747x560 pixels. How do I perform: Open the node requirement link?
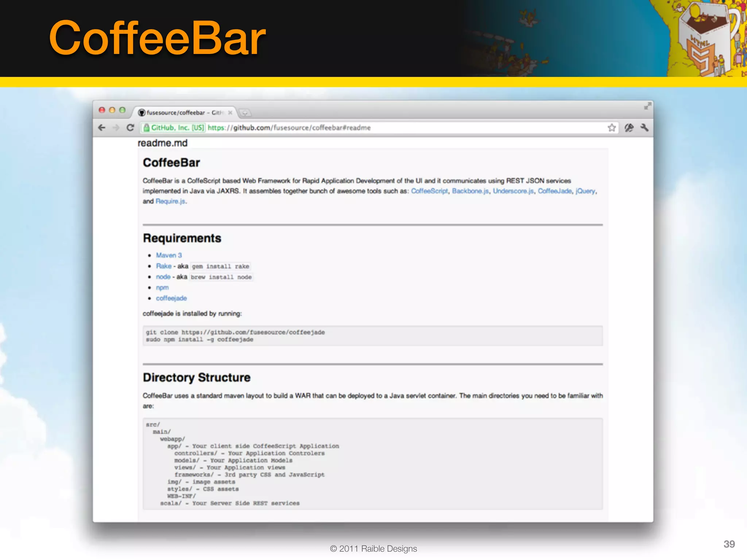163,277
